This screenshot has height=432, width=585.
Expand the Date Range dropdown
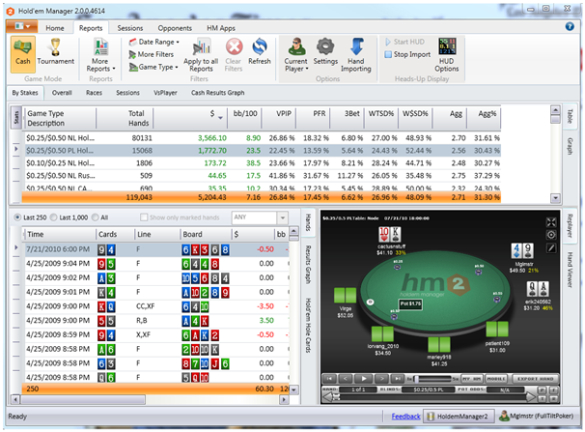tap(154, 42)
